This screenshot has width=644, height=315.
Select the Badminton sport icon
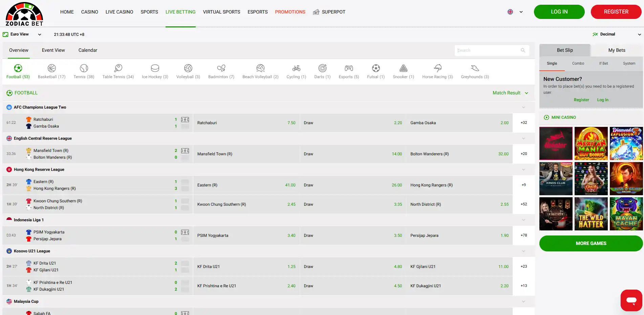pyautogui.click(x=221, y=68)
